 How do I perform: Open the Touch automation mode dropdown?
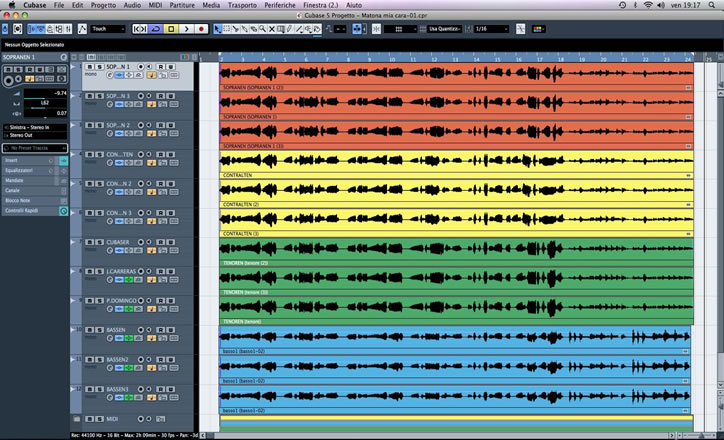click(x=108, y=29)
